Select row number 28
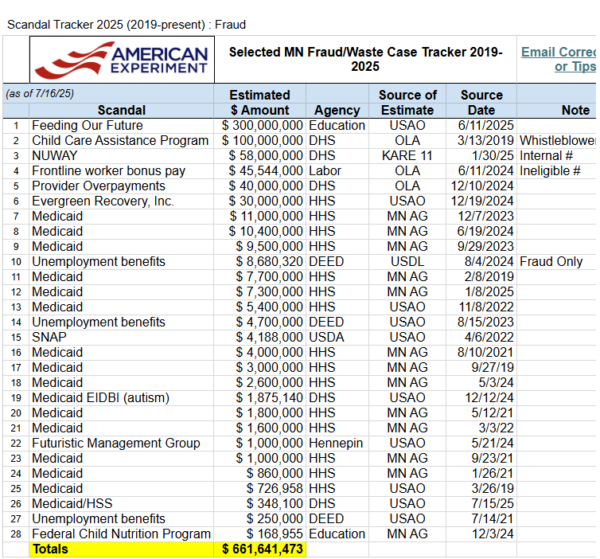This screenshot has height=559, width=600. click(16, 534)
